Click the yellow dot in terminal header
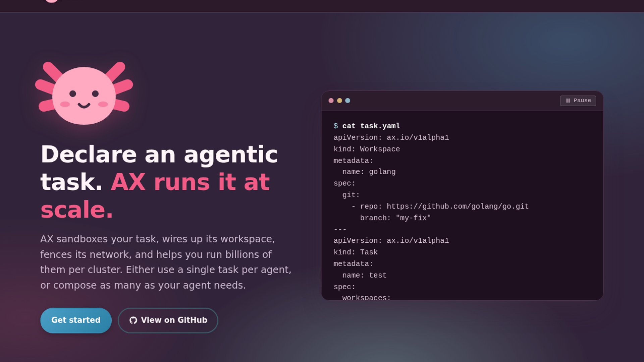 339,101
